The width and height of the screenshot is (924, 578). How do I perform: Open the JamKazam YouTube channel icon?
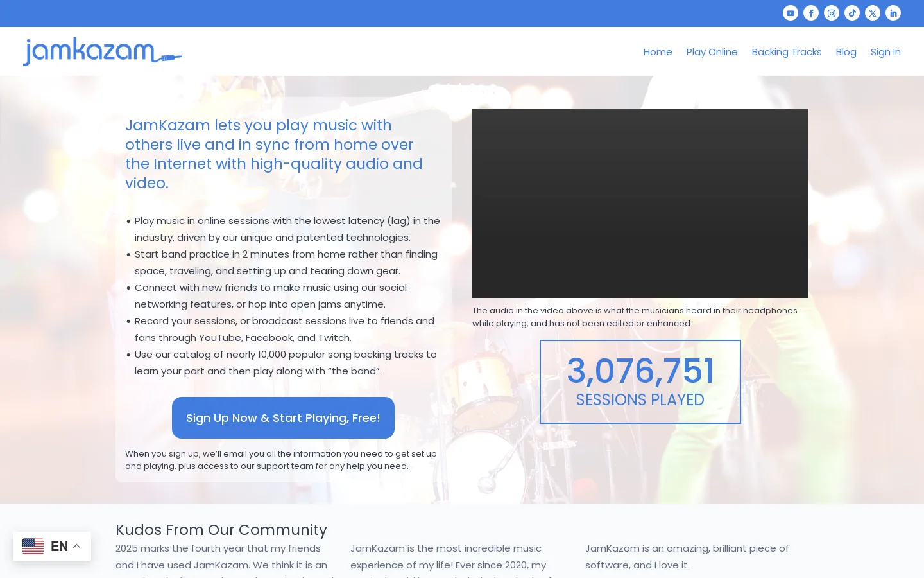(x=791, y=13)
